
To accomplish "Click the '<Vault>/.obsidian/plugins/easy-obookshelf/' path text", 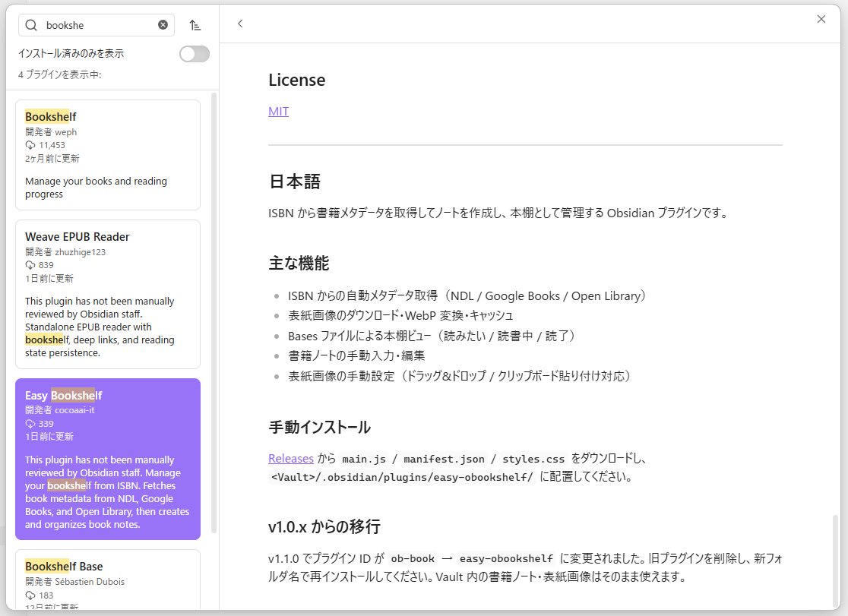I will coord(402,477).
